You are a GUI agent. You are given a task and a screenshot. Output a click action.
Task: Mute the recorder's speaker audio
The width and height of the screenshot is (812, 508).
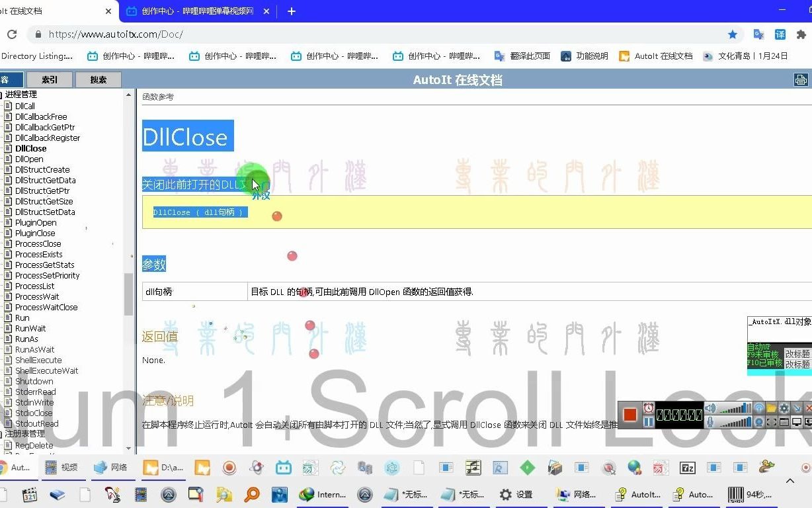[x=710, y=408]
